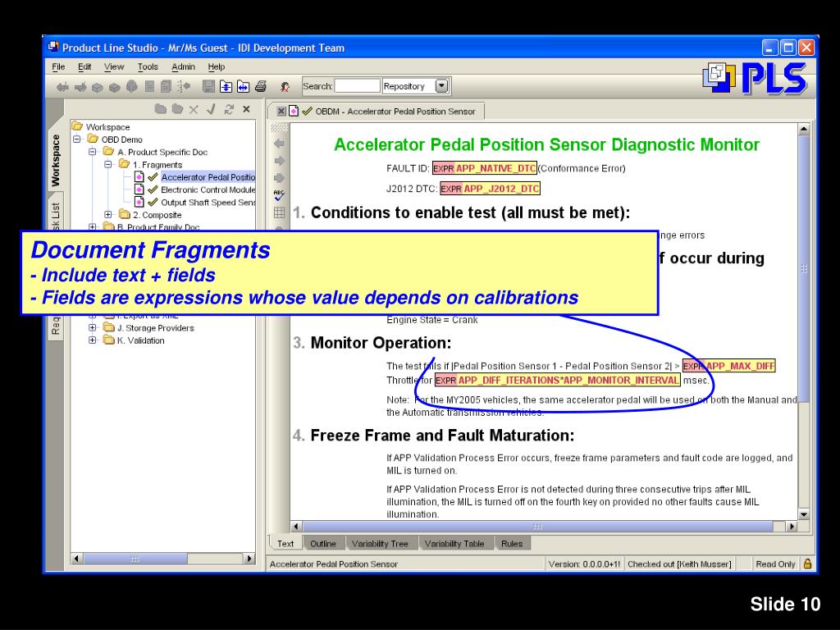Click the '3. Monitor Operation:' heading
The height and width of the screenshot is (630, 840).
point(372,343)
